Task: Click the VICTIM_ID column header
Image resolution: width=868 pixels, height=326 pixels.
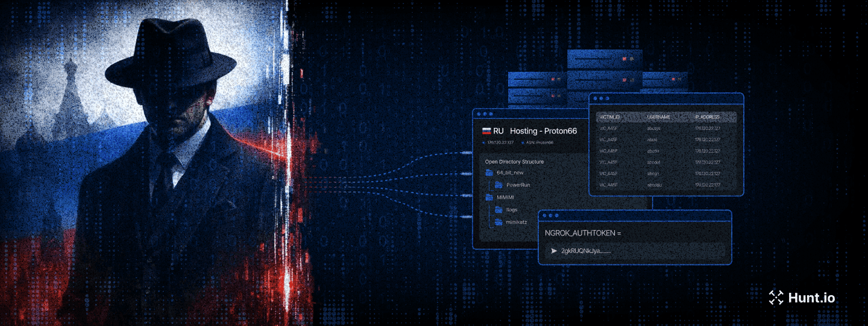Action: [x=610, y=117]
